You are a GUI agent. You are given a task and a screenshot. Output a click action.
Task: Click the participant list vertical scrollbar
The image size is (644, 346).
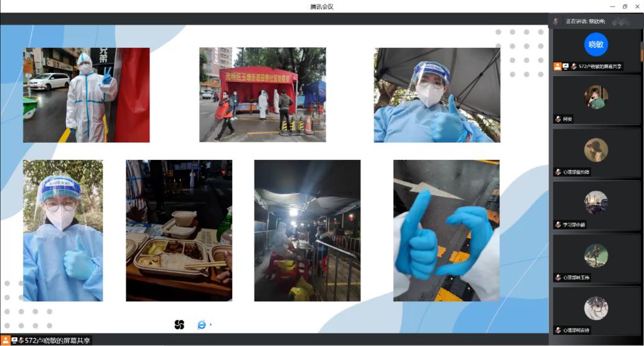tap(641, 53)
